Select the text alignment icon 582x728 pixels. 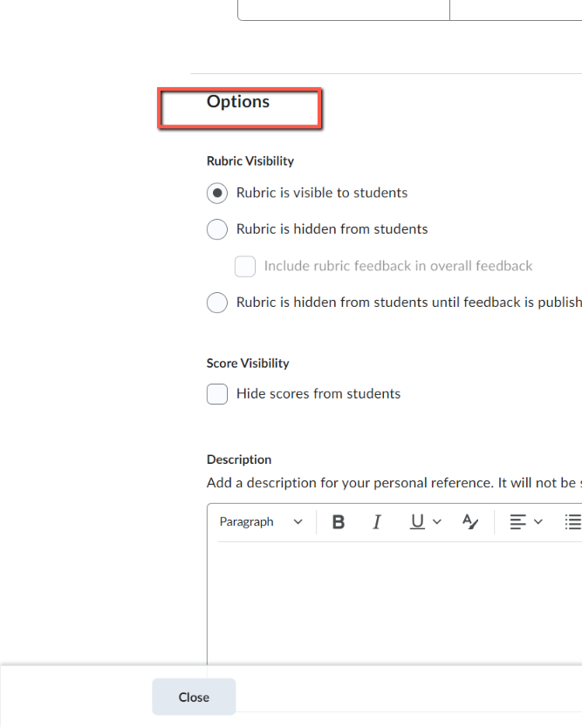click(x=519, y=521)
